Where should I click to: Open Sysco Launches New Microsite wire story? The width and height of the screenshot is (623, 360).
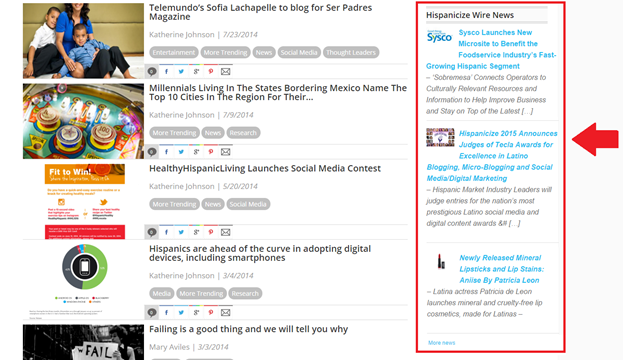coord(491,49)
